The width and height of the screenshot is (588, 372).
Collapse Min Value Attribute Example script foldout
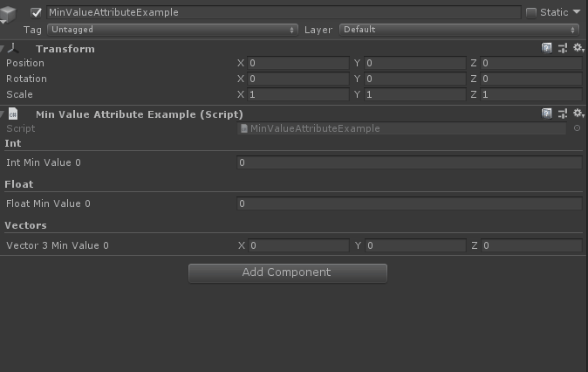(x=3, y=114)
